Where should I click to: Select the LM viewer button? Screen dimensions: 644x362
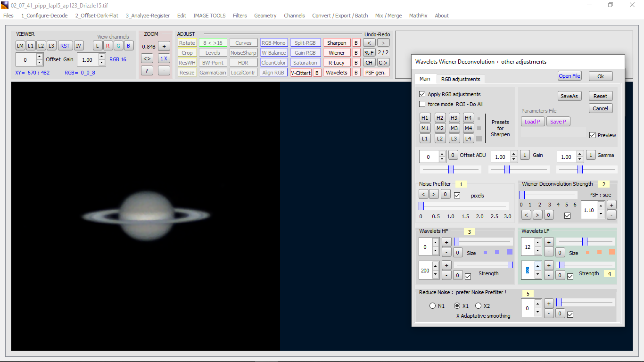[x=20, y=46]
